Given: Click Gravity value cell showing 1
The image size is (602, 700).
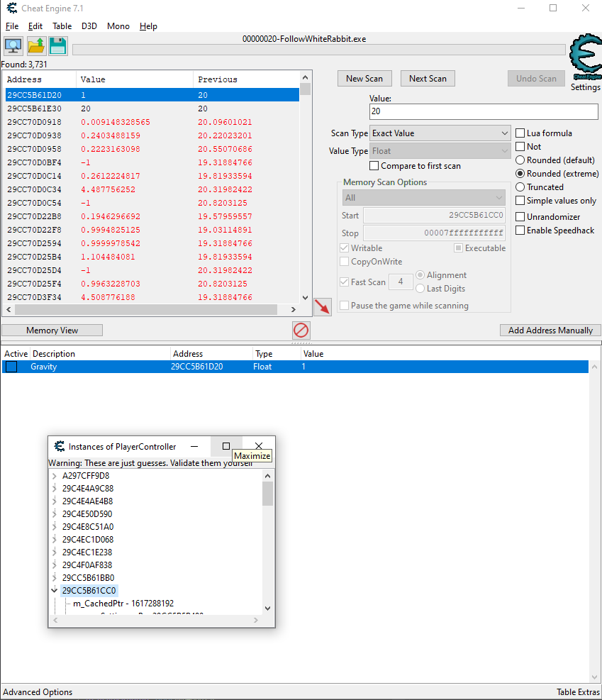Looking at the screenshot, I should [x=303, y=367].
